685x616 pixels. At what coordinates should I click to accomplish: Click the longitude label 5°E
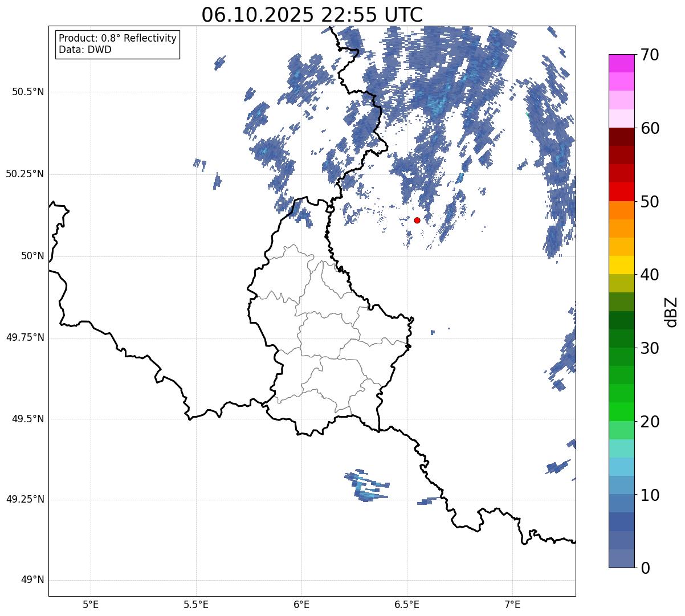(x=91, y=604)
